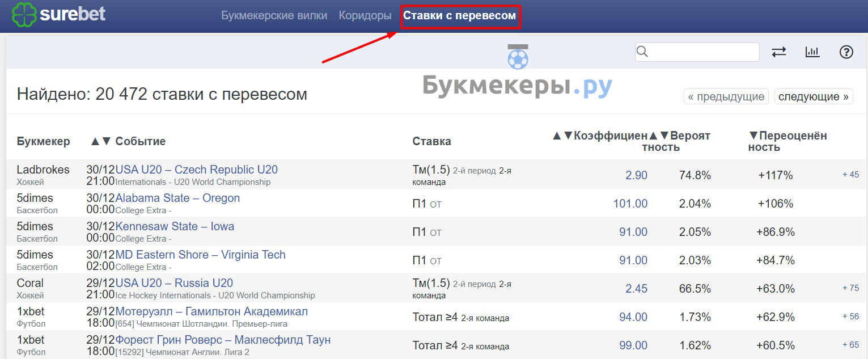Click 1xbet in Мотеруэлл row
868x359 pixels.
pyautogui.click(x=31, y=311)
